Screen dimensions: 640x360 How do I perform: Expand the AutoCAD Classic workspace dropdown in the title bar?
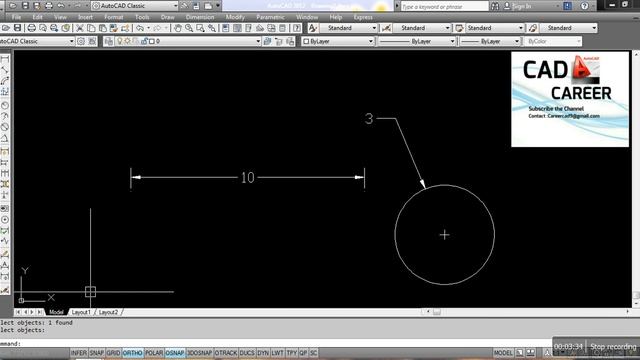[x=176, y=6]
